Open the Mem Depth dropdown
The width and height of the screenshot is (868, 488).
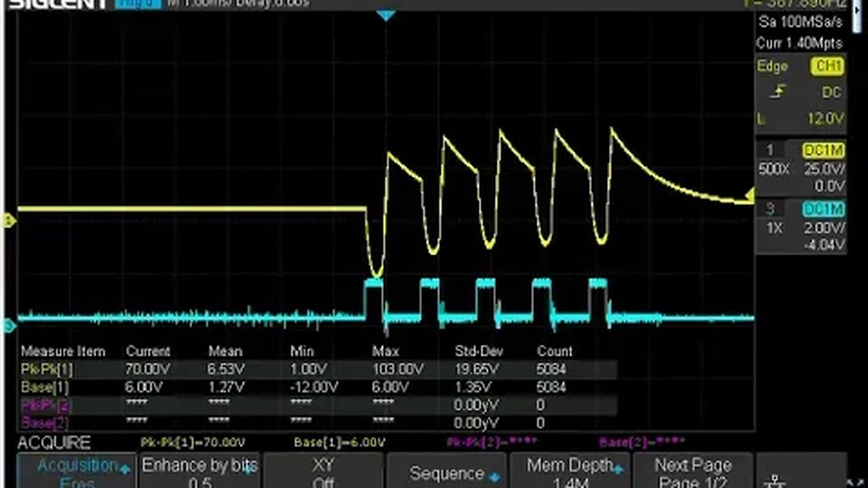(x=570, y=471)
